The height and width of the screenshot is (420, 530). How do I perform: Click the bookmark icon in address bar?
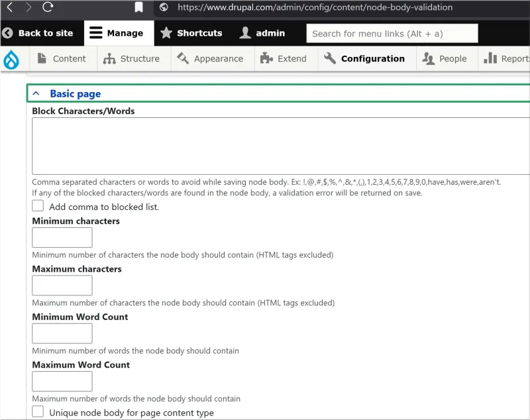coord(138,7)
